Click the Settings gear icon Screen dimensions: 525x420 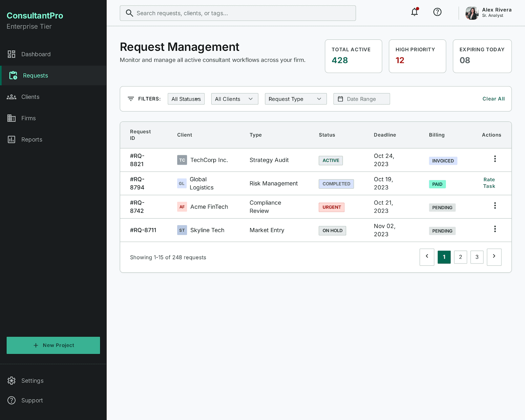11,381
